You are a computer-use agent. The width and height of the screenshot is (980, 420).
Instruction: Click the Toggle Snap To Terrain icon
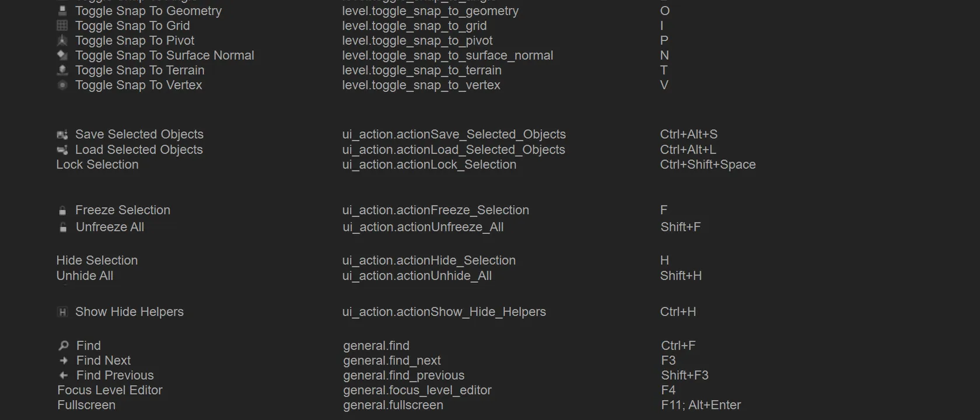(x=62, y=70)
